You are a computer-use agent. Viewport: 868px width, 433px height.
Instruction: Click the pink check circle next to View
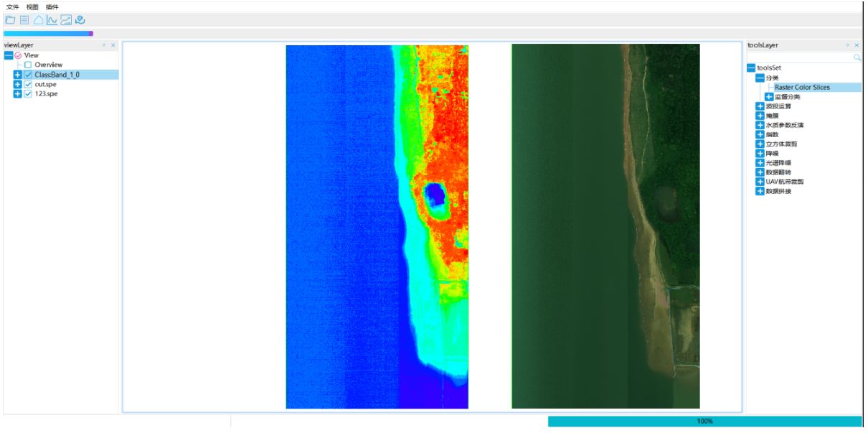tap(19, 55)
